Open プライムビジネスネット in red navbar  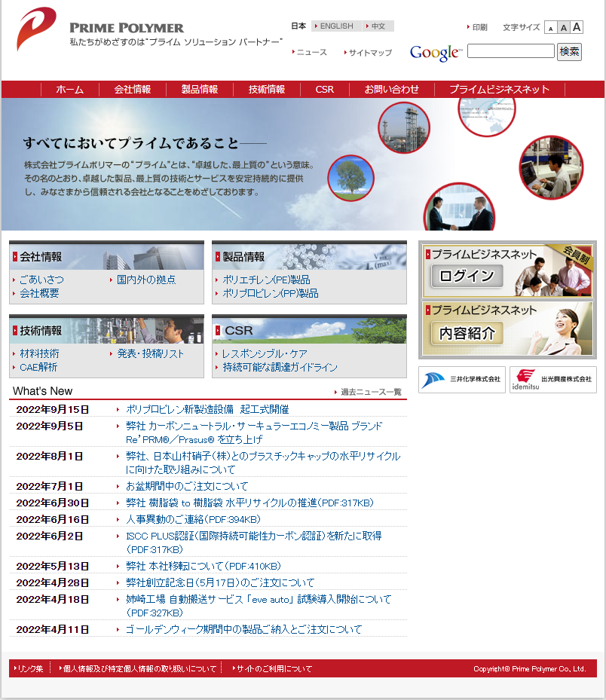[499, 89]
